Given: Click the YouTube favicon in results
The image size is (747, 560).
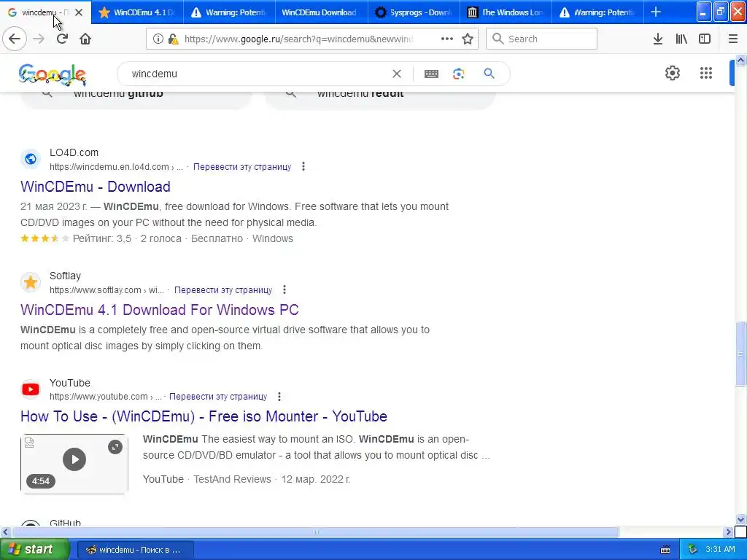Looking at the screenshot, I should point(31,389).
